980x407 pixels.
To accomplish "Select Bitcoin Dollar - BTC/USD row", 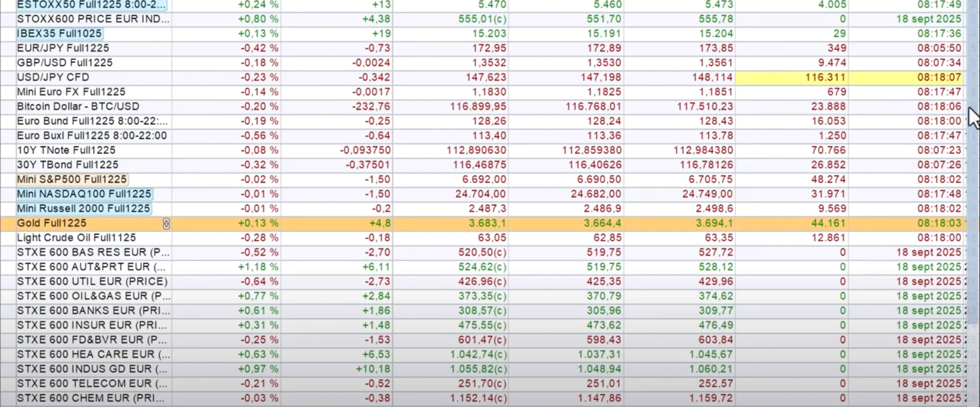I will (78, 106).
